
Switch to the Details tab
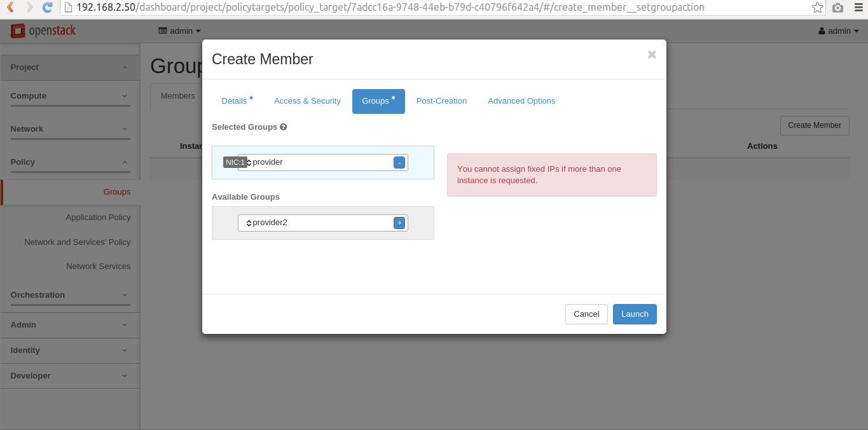tap(237, 101)
